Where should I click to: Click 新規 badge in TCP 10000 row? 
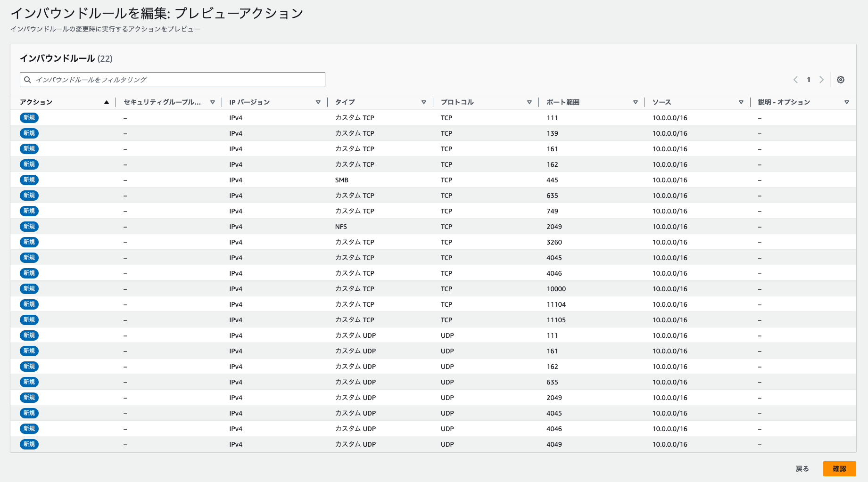[29, 289]
